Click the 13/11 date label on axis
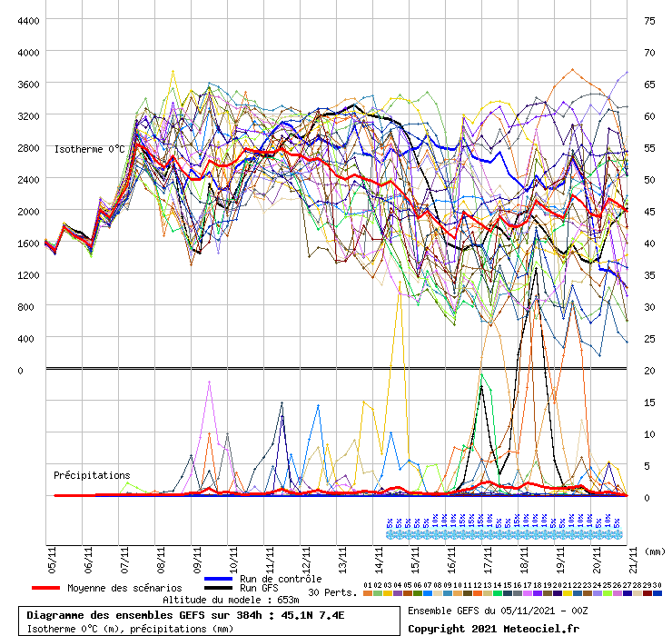This screenshot has width=672, height=636. [343, 557]
